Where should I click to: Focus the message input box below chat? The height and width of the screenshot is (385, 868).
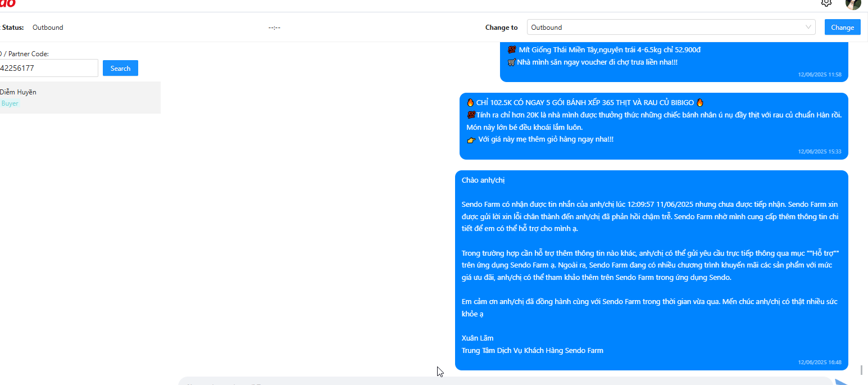(506, 382)
